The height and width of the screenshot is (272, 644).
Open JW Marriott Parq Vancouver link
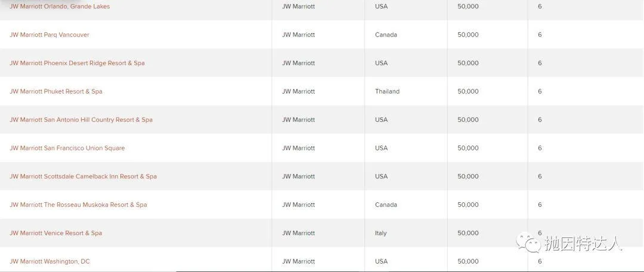tap(49, 35)
